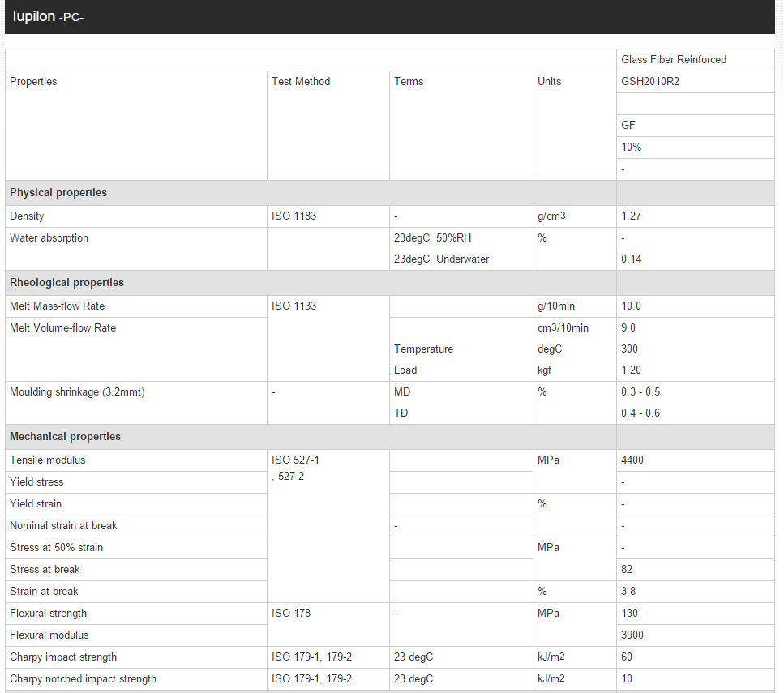Screen dimensions: 784x693
Task: Select water absorption value 0.14
Action: (631, 259)
